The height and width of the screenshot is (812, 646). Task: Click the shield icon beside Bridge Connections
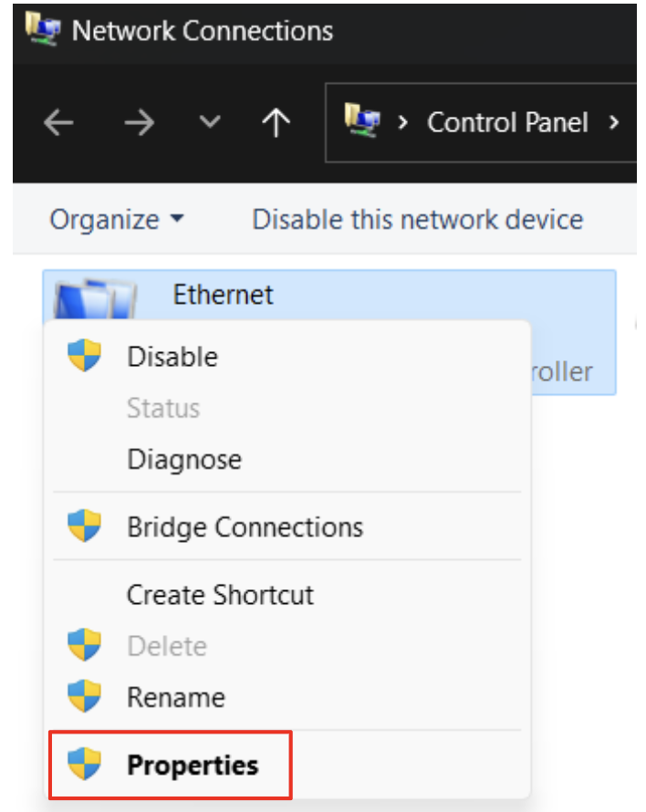(x=83, y=526)
